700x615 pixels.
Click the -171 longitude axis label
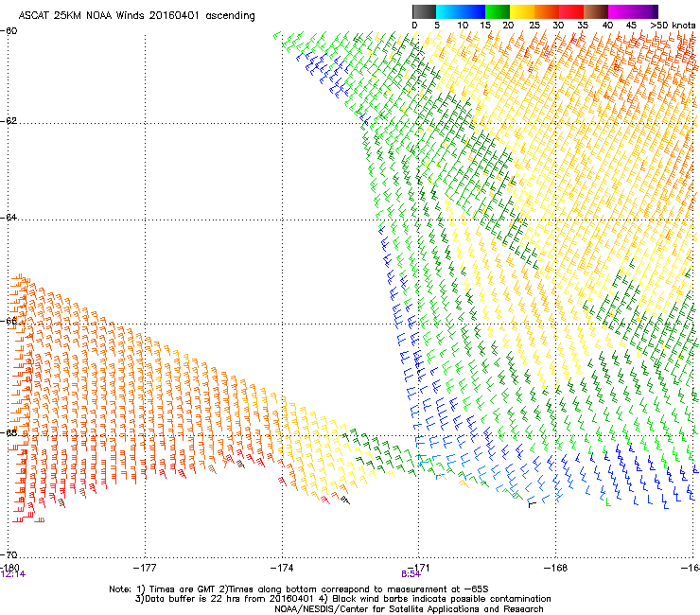pyautogui.click(x=418, y=567)
